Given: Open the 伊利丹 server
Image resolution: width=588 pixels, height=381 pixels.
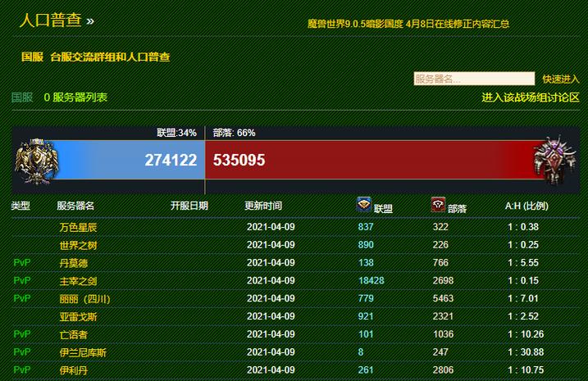Looking at the screenshot, I should coord(74,370).
